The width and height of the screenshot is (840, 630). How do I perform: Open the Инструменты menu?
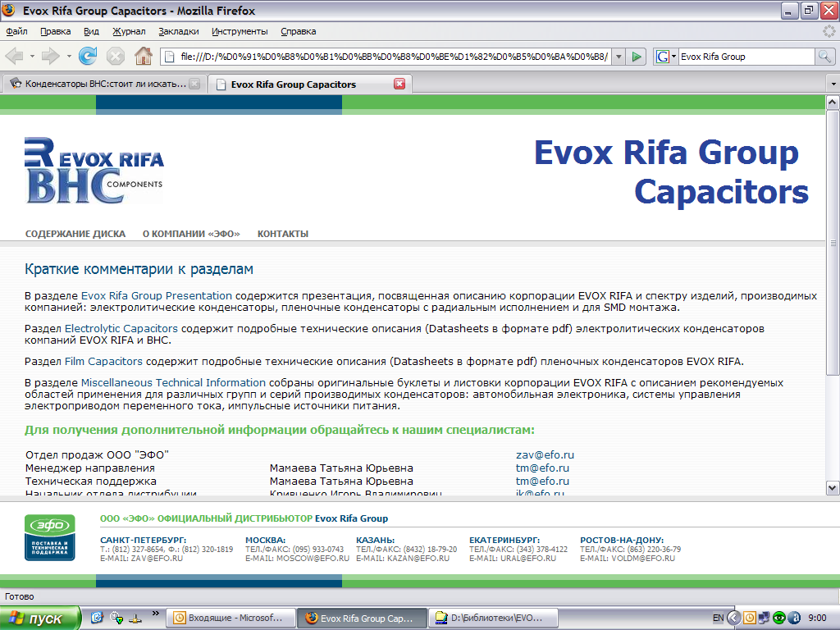[240, 31]
